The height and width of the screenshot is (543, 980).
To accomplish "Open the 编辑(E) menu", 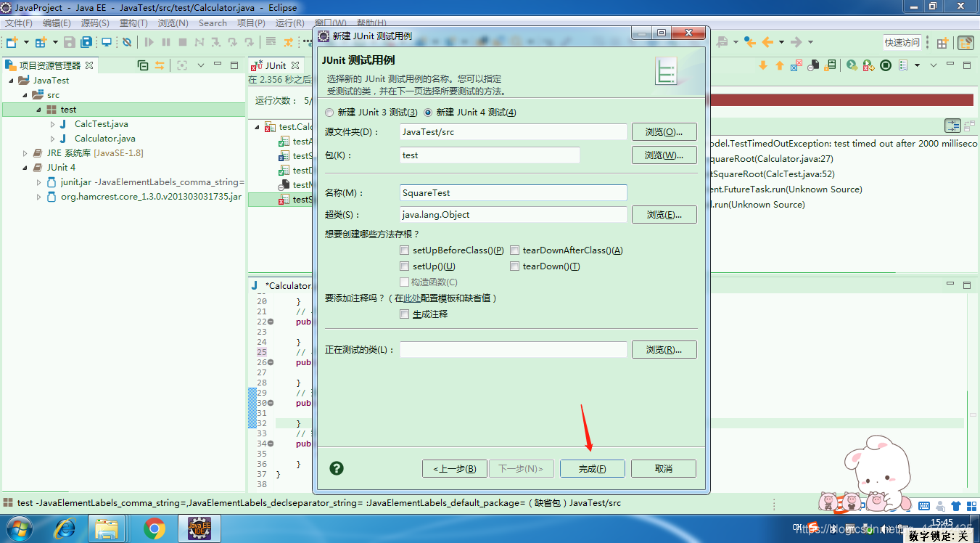I will (x=57, y=23).
